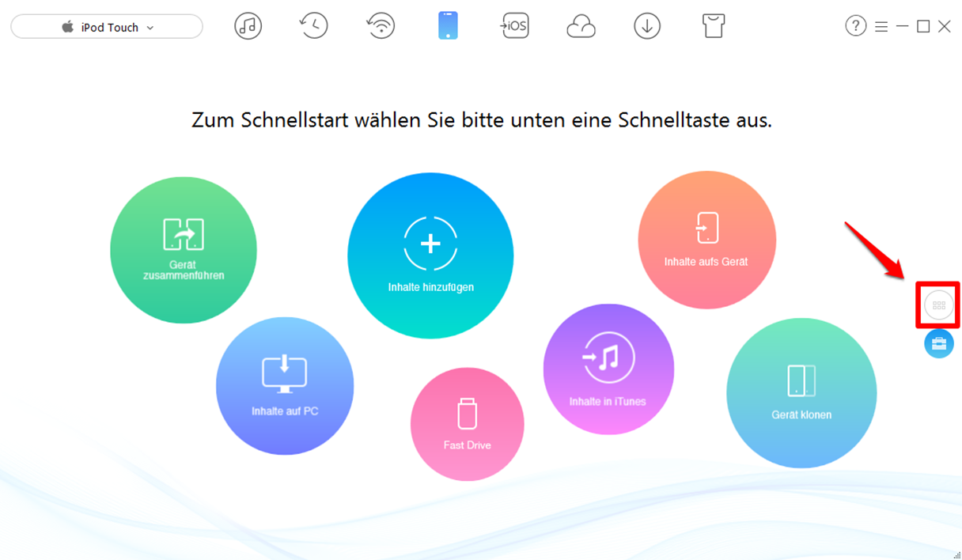
Task: Click the Fast Drive bubble
Action: [x=467, y=424]
